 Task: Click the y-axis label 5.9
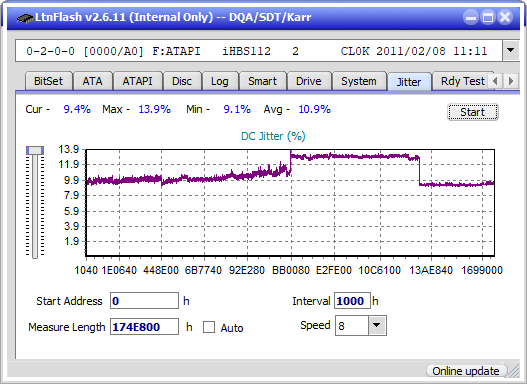[x=71, y=211]
